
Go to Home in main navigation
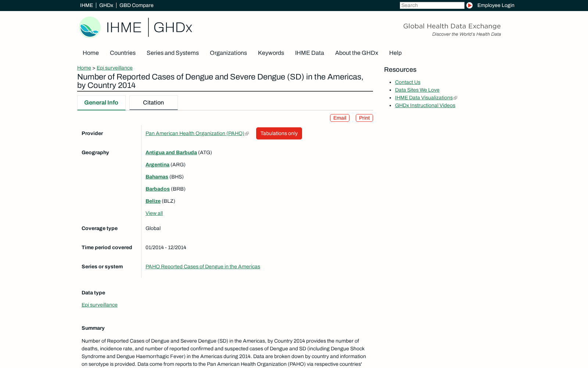coord(91,53)
